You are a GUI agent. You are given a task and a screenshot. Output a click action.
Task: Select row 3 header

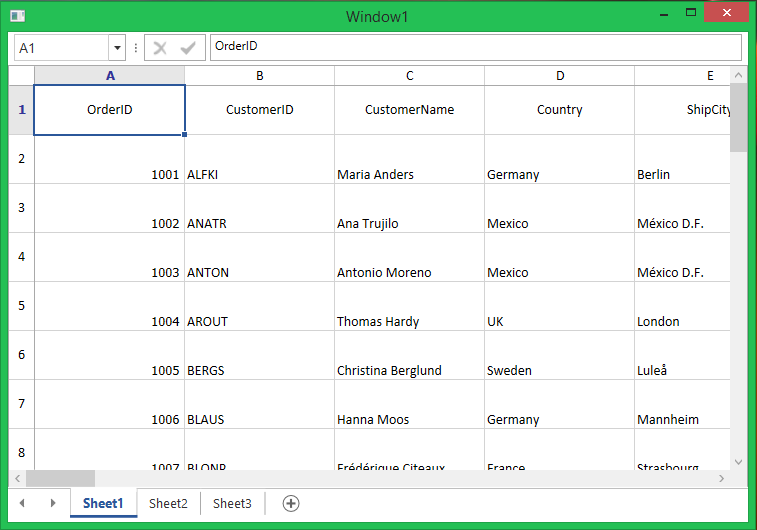22,208
